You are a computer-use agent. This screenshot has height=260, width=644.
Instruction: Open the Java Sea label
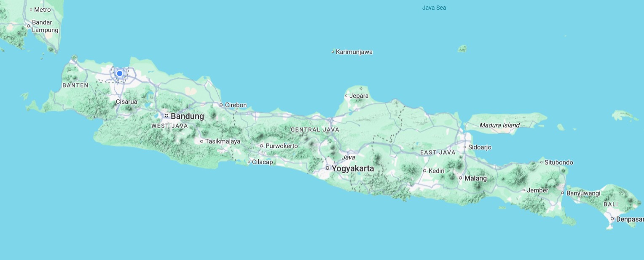pyautogui.click(x=434, y=7)
